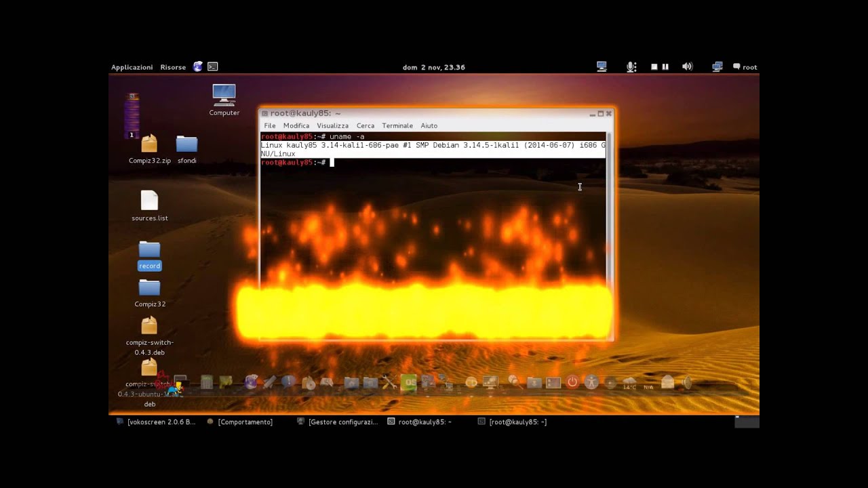Launch the Iceweasel browser from top panel

point(198,66)
